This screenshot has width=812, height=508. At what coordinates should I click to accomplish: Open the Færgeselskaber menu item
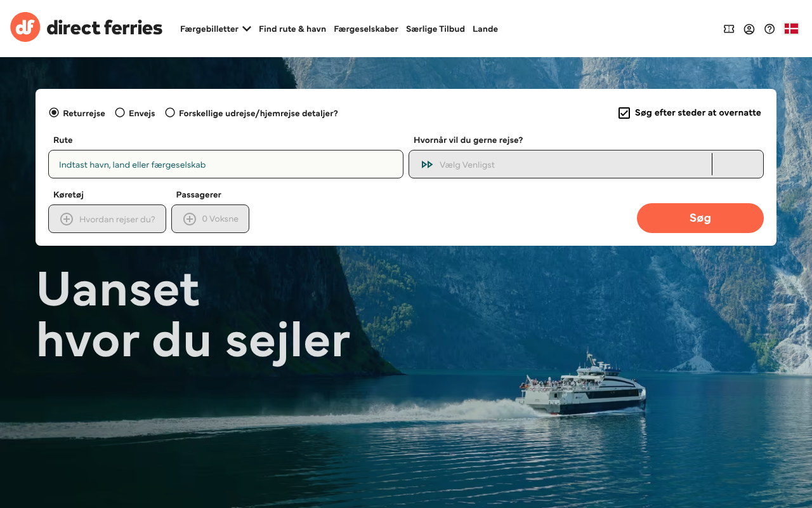pos(366,29)
